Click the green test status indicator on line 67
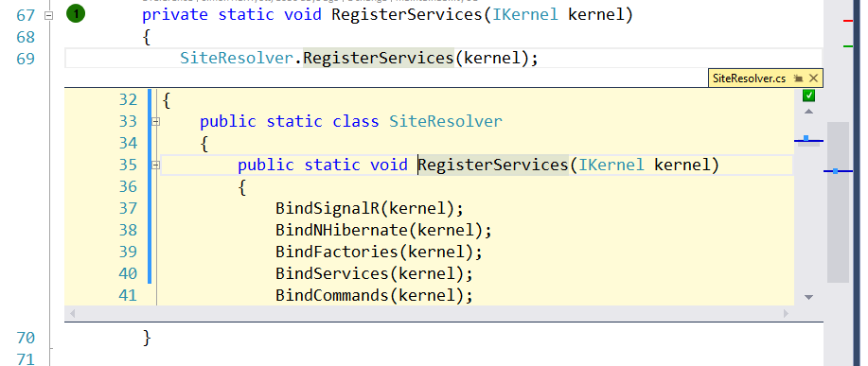 pyautogui.click(x=76, y=14)
